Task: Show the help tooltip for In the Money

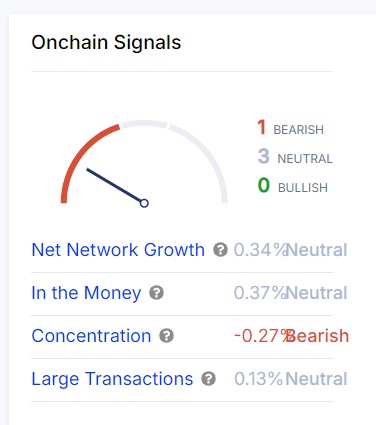Action: (156, 293)
